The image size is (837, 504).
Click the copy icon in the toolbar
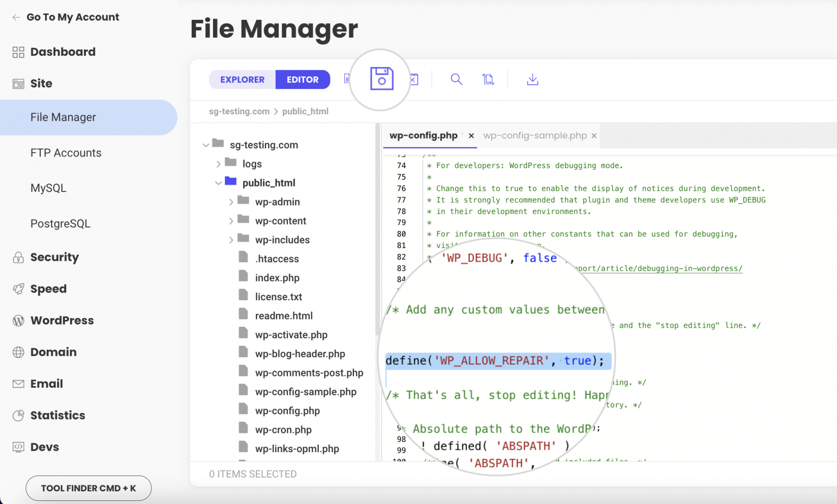coord(488,79)
